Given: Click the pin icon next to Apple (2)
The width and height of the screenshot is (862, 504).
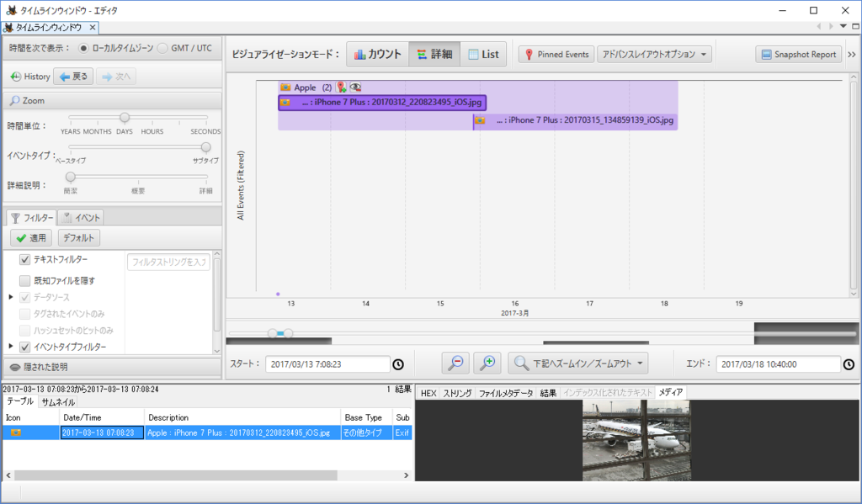Looking at the screenshot, I should click(341, 87).
